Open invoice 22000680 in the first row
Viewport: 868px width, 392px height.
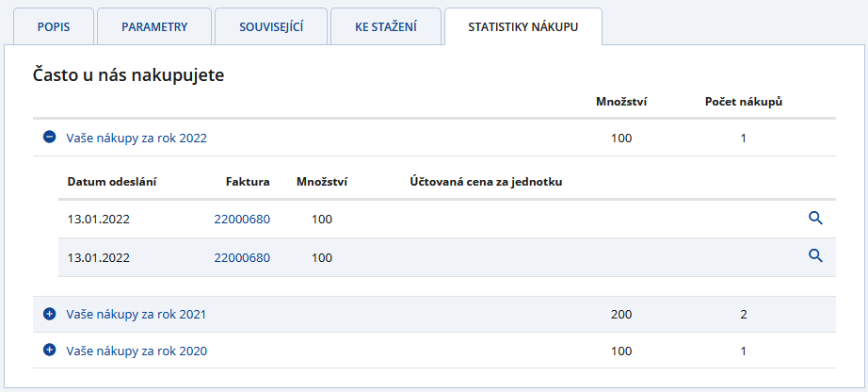(x=242, y=219)
